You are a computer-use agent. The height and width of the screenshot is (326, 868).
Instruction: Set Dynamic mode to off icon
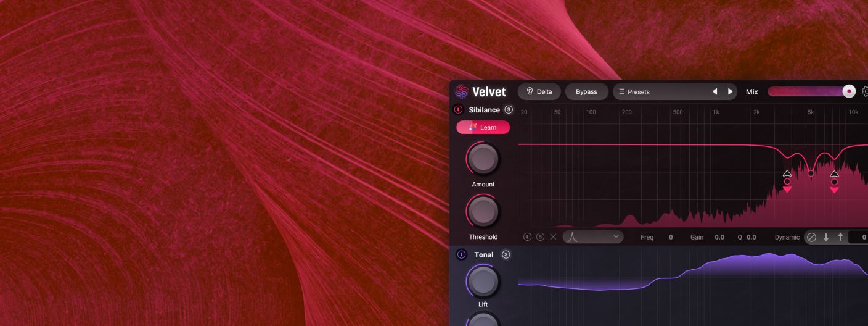pos(812,237)
